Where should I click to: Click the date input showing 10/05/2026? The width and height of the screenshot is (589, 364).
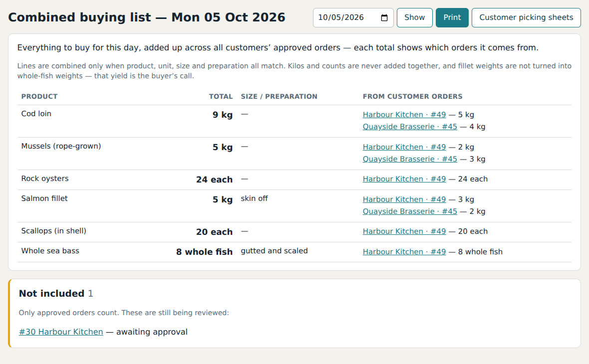pos(353,17)
